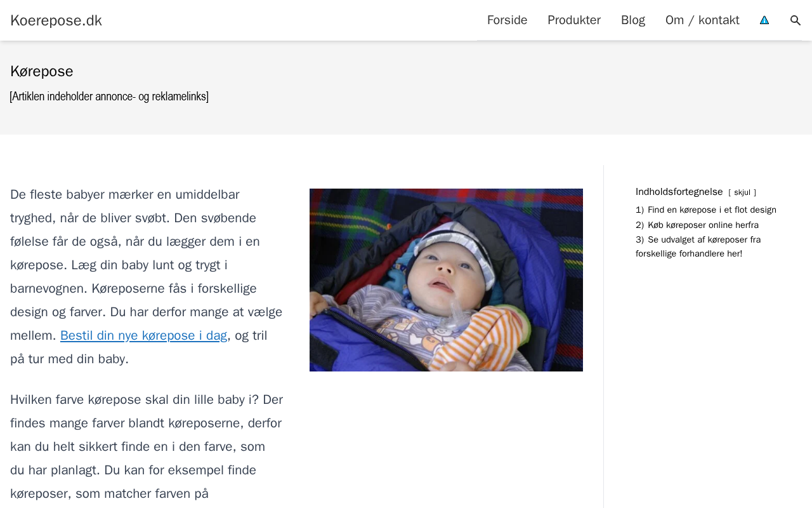
Task: Click number 1) in the contents list
Action: (x=639, y=210)
